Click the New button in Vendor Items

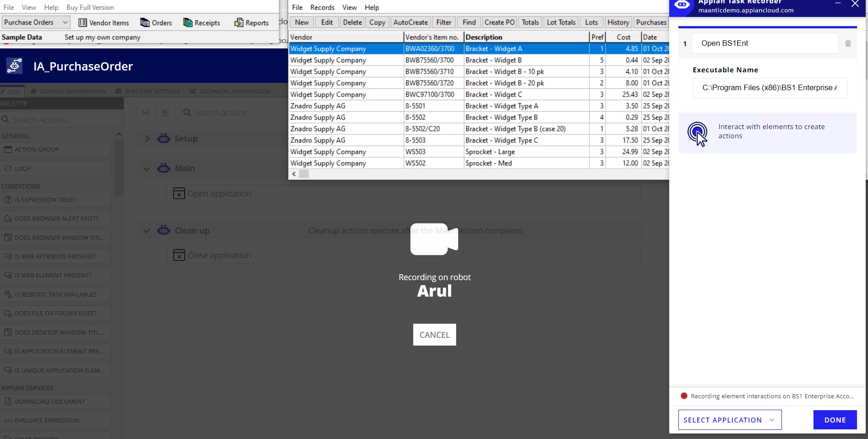click(302, 22)
